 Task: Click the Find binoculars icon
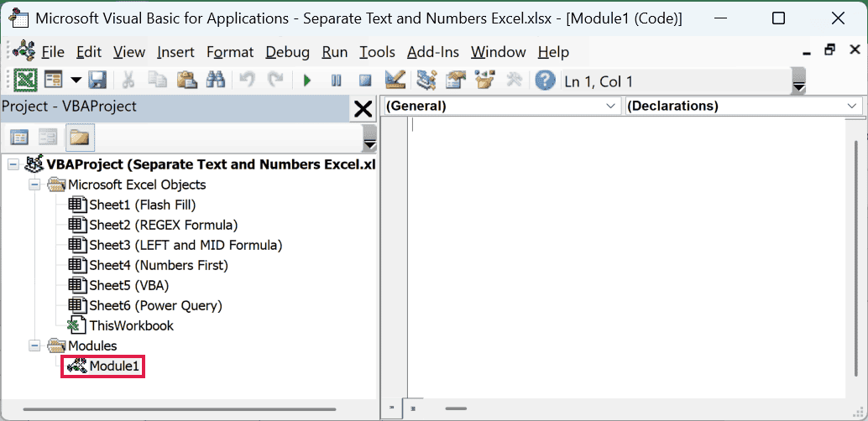(x=215, y=81)
